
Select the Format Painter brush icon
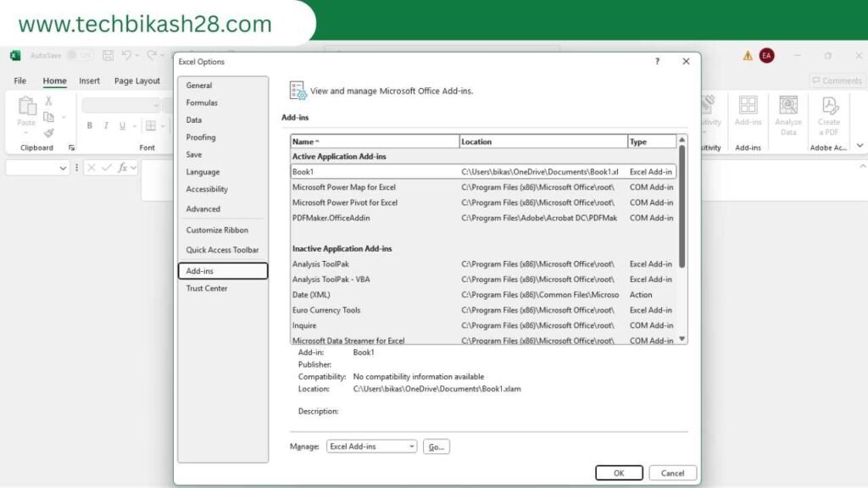click(48, 133)
